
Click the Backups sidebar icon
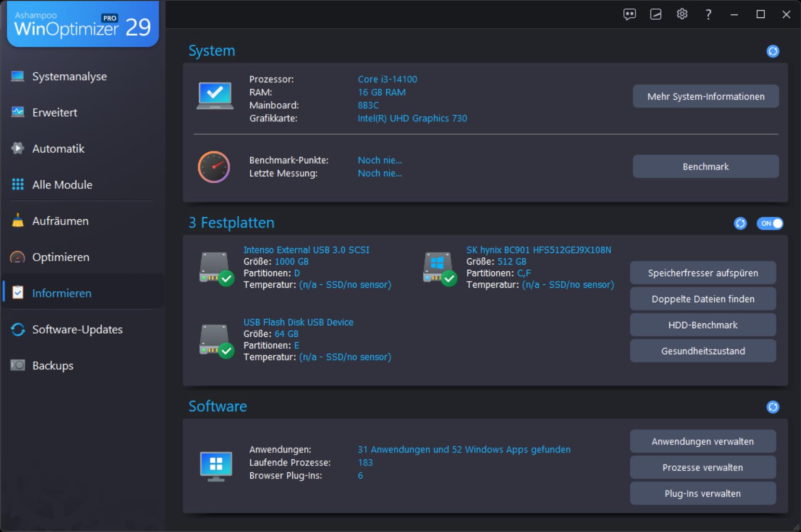(x=18, y=365)
